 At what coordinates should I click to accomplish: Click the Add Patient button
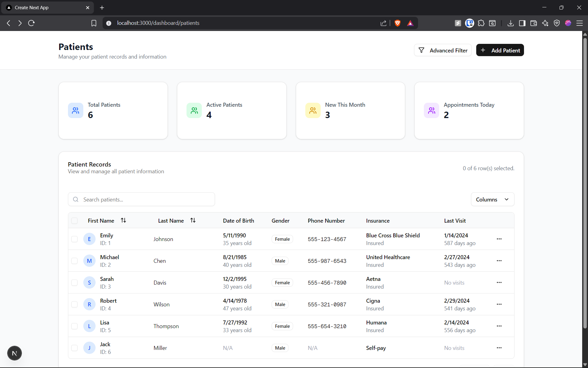[x=500, y=50]
